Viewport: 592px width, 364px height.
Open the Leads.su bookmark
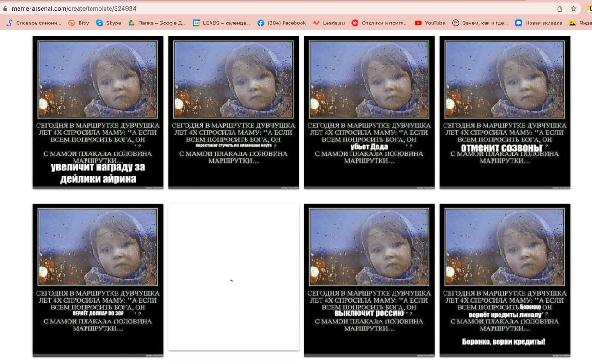click(329, 23)
